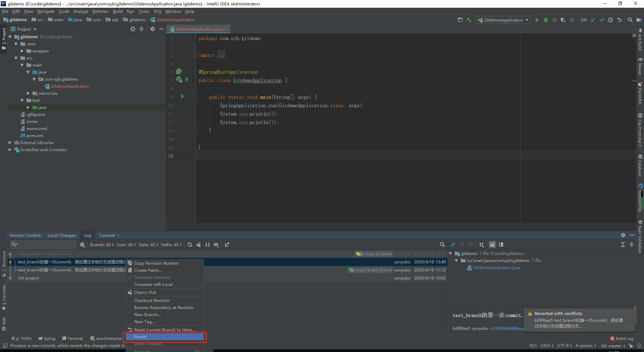
Task: Click locate target icon in Project panel
Action: pyautogui.click(x=133, y=29)
